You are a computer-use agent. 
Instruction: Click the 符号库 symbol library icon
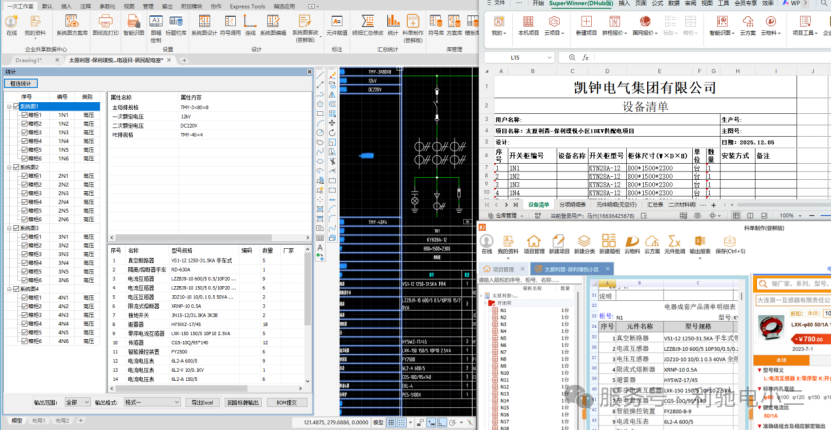point(436,24)
